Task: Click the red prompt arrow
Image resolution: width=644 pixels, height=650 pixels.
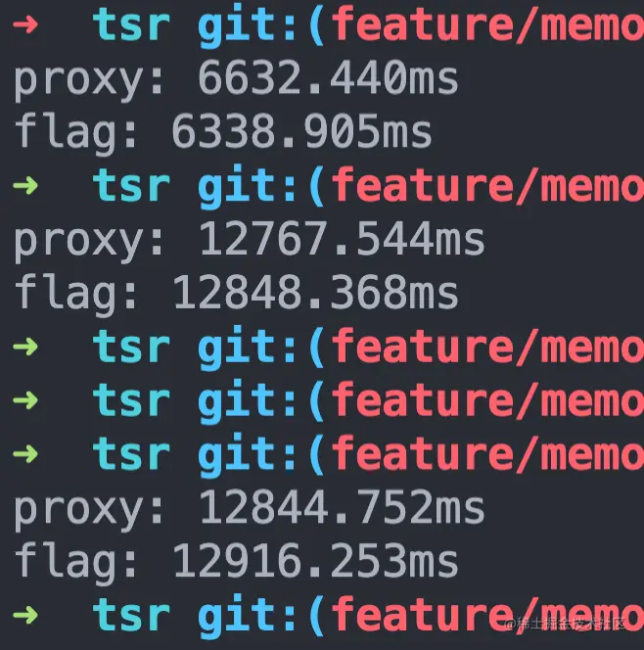Action: coord(25,24)
